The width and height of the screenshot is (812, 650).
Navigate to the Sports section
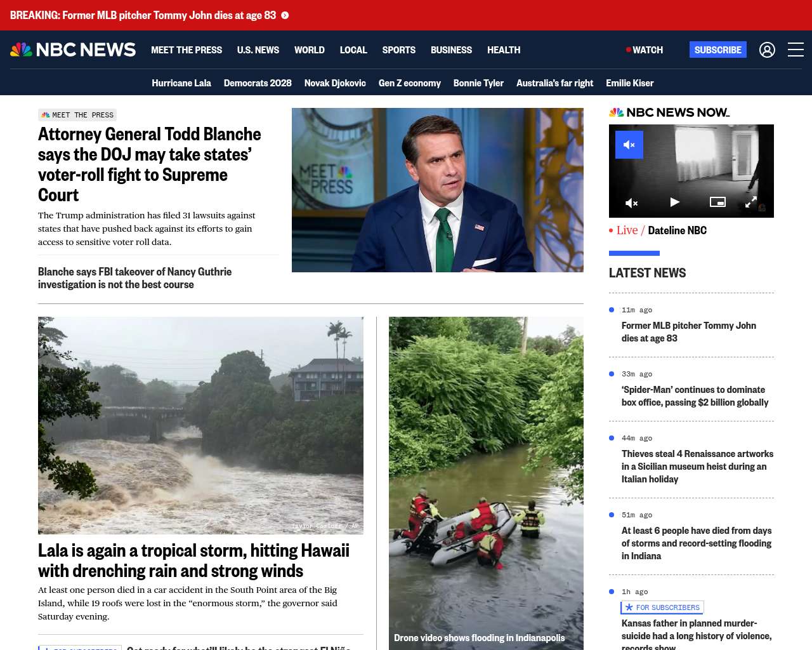[399, 50]
